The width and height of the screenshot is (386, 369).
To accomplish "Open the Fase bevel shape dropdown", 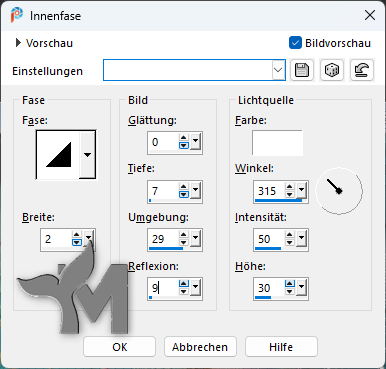I will [x=87, y=155].
